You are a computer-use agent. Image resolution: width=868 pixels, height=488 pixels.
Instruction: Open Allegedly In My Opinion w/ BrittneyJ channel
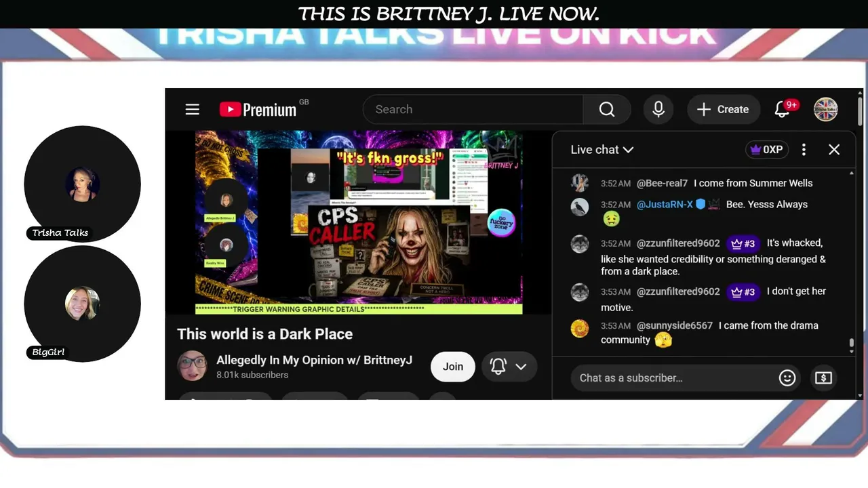point(314,360)
